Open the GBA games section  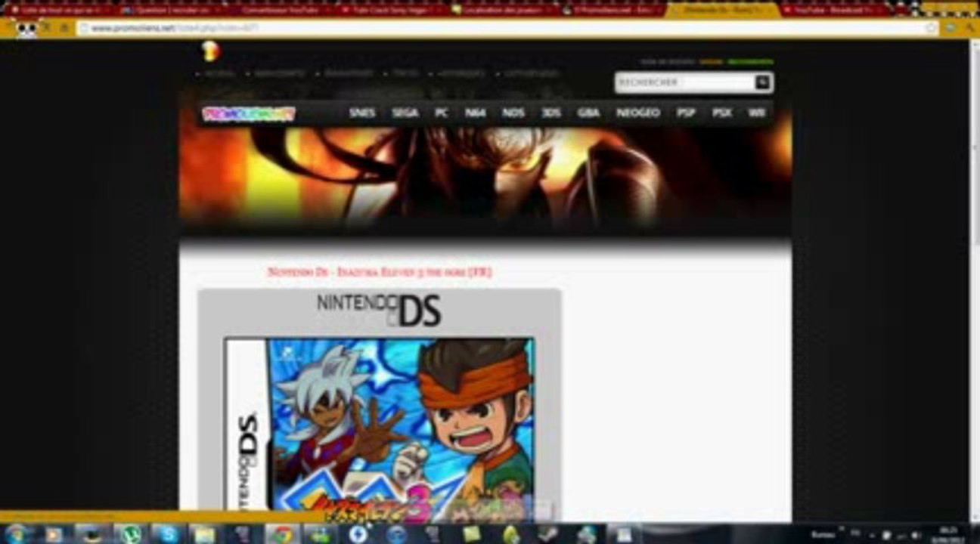[x=588, y=113]
